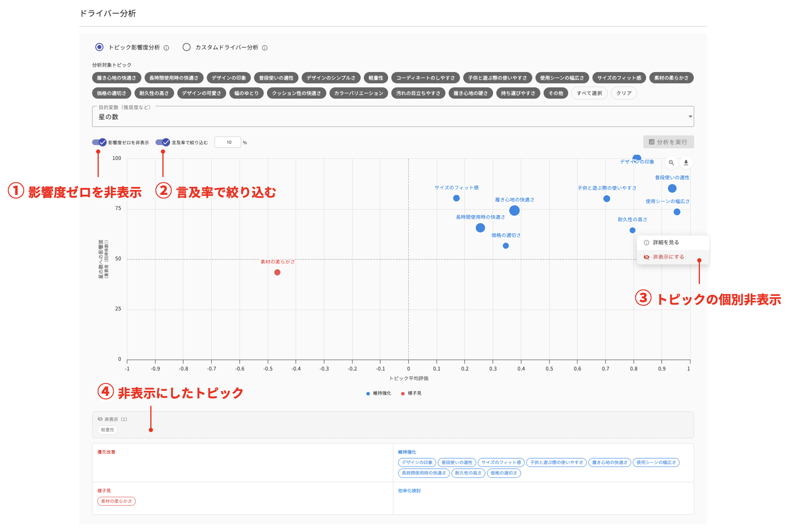Image resolution: width=794 pixels, height=532 pixels.
Task: Click the 耐久性の高さ data point on the chart
Action: click(632, 230)
